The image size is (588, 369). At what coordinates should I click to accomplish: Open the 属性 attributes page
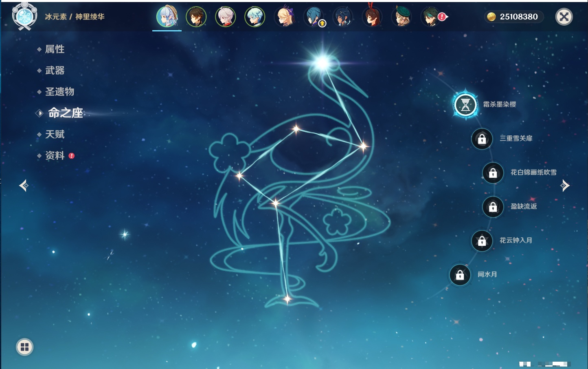point(55,49)
